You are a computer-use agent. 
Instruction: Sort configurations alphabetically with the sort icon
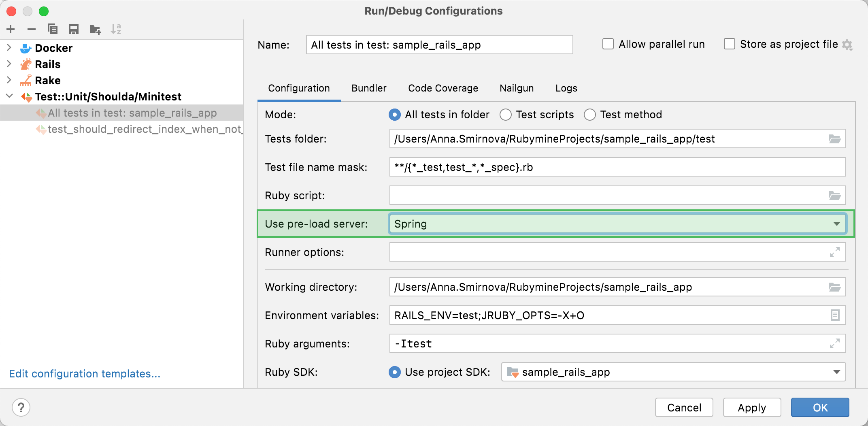(x=117, y=29)
